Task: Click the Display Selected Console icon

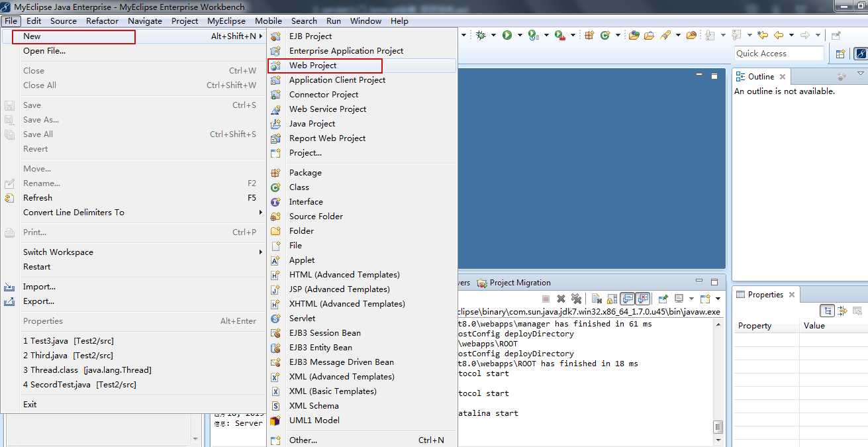Action: coord(679,299)
